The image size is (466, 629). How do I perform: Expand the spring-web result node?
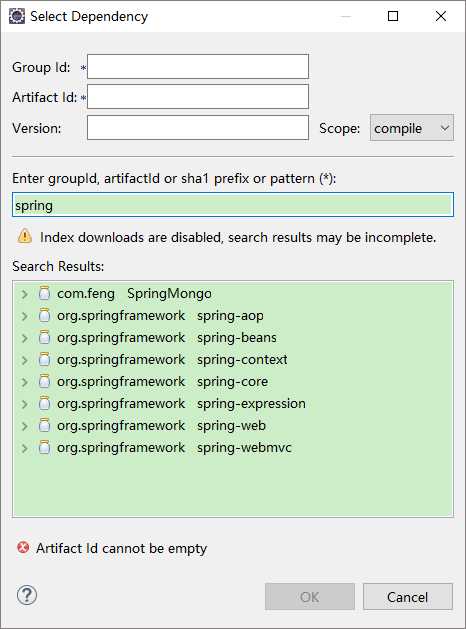pyautogui.click(x=24, y=426)
